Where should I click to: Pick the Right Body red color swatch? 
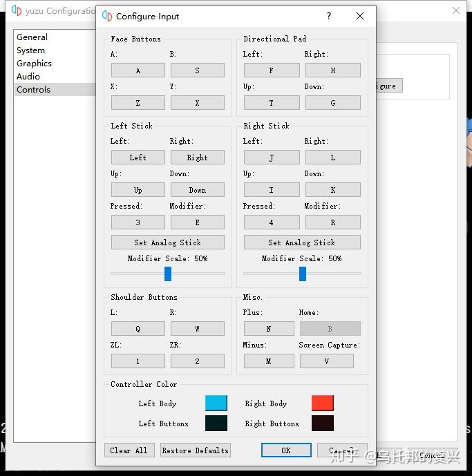pyautogui.click(x=323, y=403)
